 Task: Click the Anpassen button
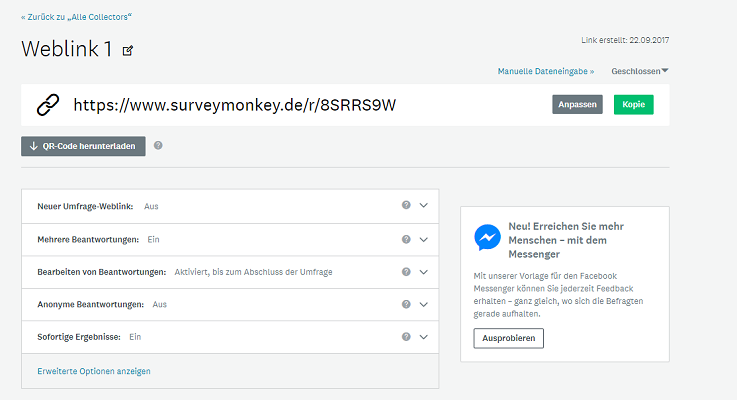577,105
